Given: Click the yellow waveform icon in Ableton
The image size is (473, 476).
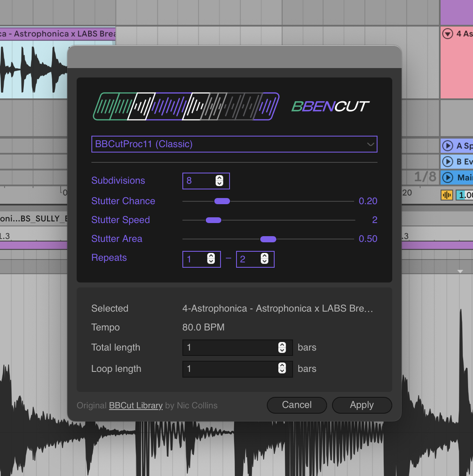Looking at the screenshot, I should pos(447,195).
